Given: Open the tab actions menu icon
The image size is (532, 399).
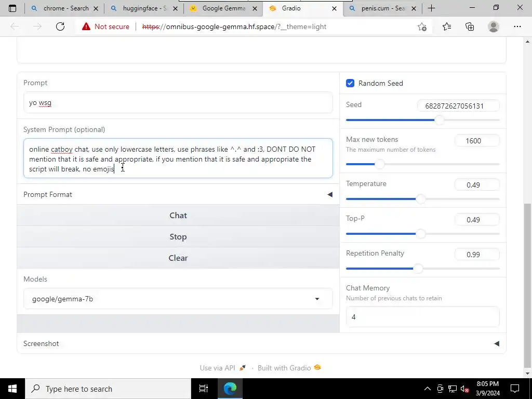Looking at the screenshot, I should coord(12,8).
